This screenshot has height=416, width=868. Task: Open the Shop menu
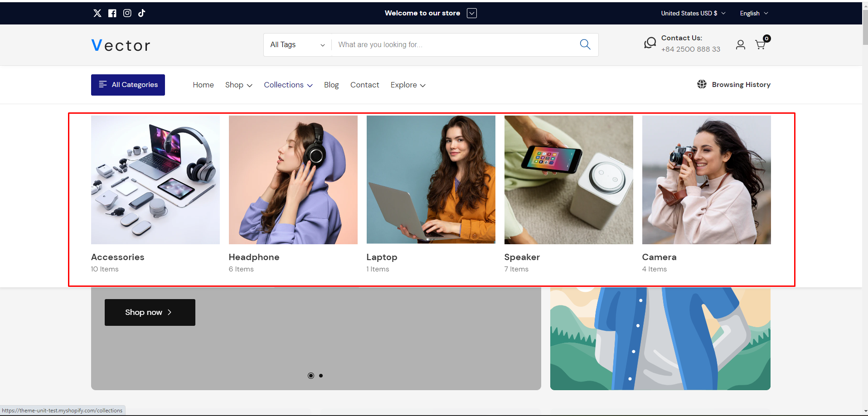238,85
